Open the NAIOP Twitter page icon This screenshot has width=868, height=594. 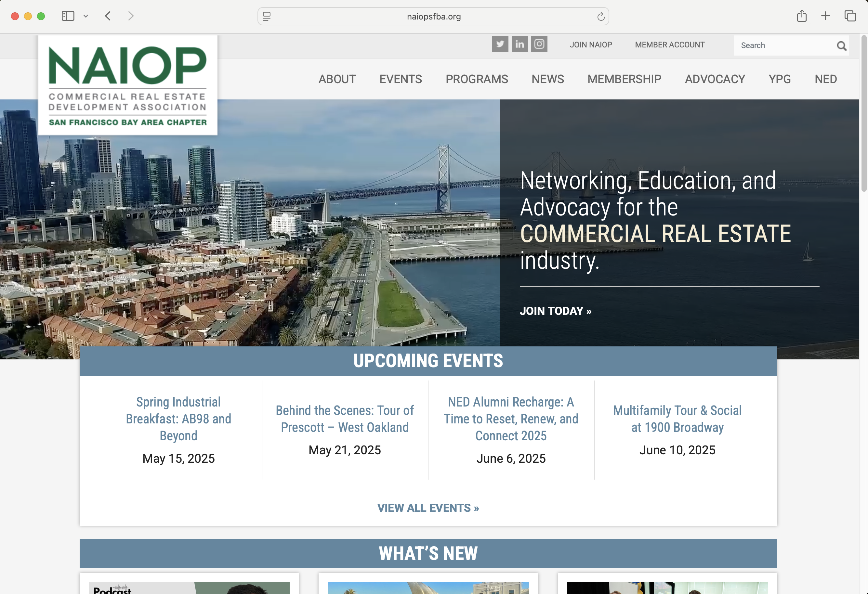pyautogui.click(x=500, y=44)
